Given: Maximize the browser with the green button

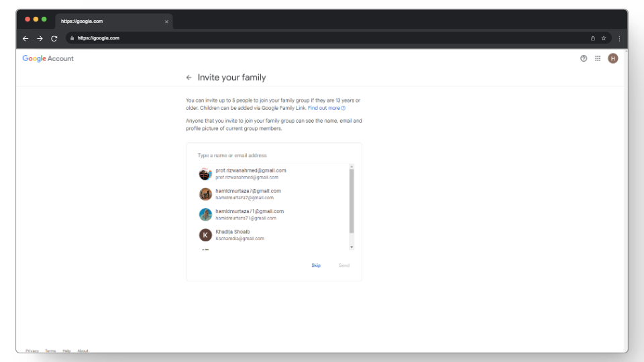Looking at the screenshot, I should (44, 19).
